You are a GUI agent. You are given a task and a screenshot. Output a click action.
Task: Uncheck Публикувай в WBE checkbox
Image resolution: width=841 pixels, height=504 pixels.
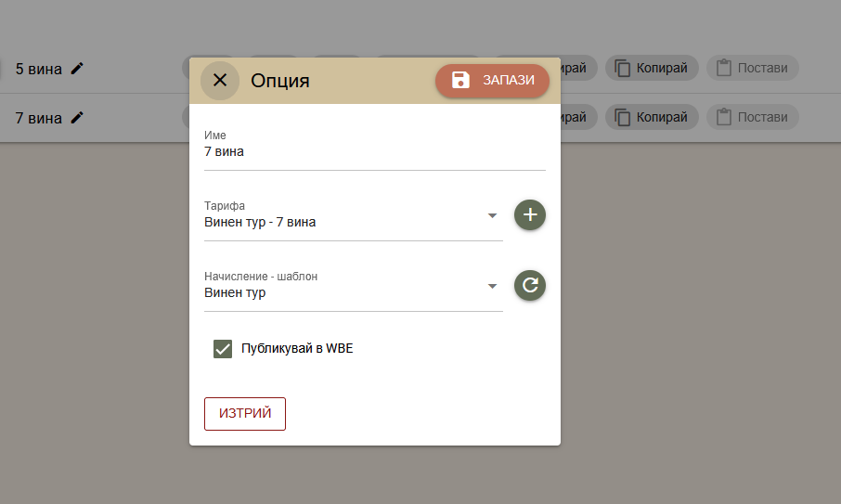coord(223,348)
